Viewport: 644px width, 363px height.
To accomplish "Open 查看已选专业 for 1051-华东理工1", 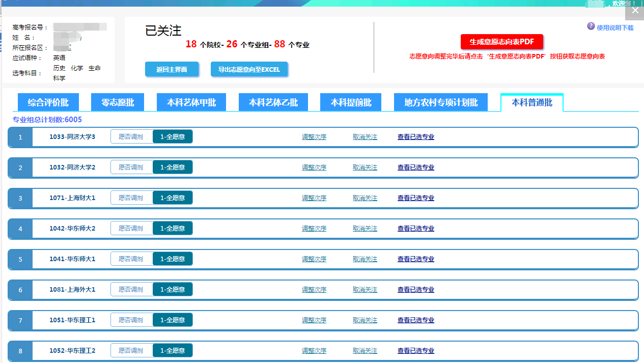I will pyautogui.click(x=416, y=320).
